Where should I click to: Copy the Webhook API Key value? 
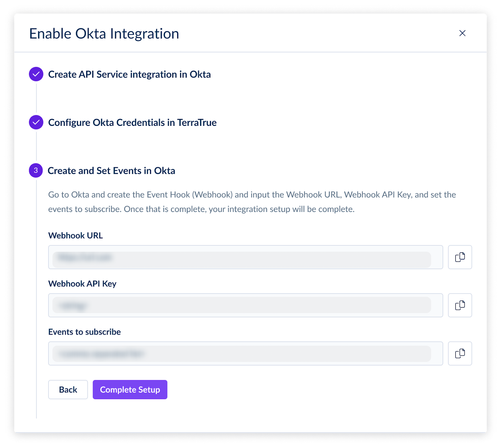click(460, 305)
